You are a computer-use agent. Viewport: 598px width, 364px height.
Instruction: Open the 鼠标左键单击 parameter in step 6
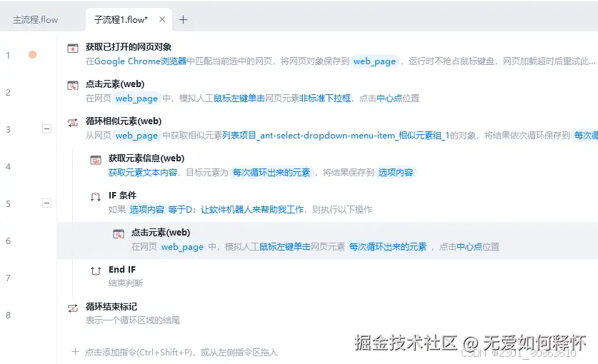pos(285,247)
